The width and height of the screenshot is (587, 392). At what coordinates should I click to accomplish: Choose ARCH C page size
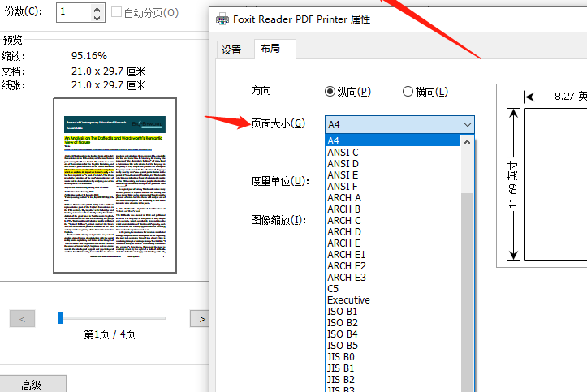393,220
